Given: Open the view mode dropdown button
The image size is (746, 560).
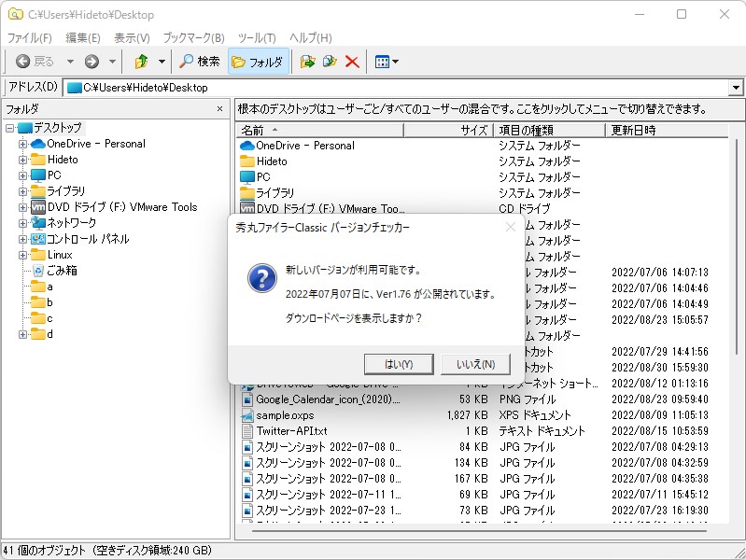Looking at the screenshot, I should [387, 62].
